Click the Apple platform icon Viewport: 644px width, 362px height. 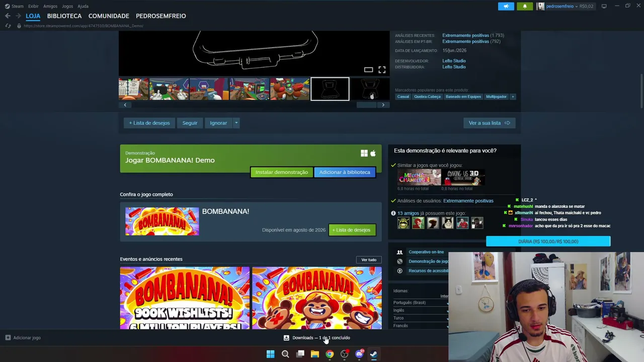coord(373,153)
